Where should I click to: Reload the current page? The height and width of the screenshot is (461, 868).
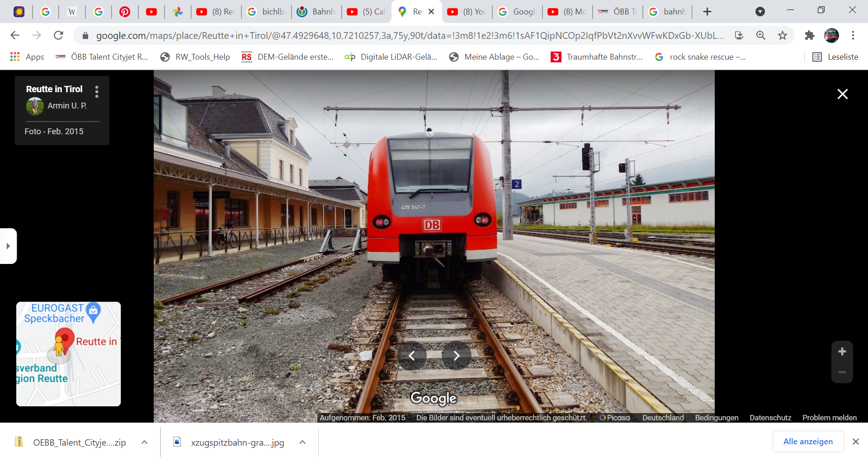[58, 35]
